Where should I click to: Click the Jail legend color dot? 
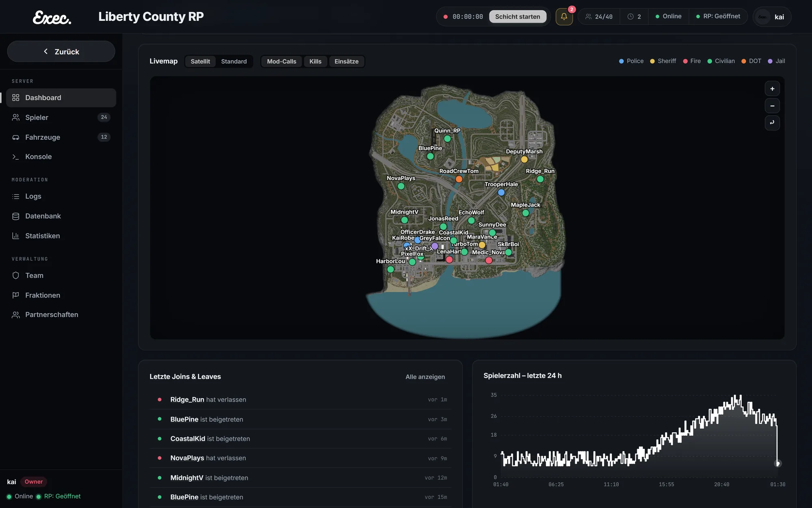tap(770, 61)
